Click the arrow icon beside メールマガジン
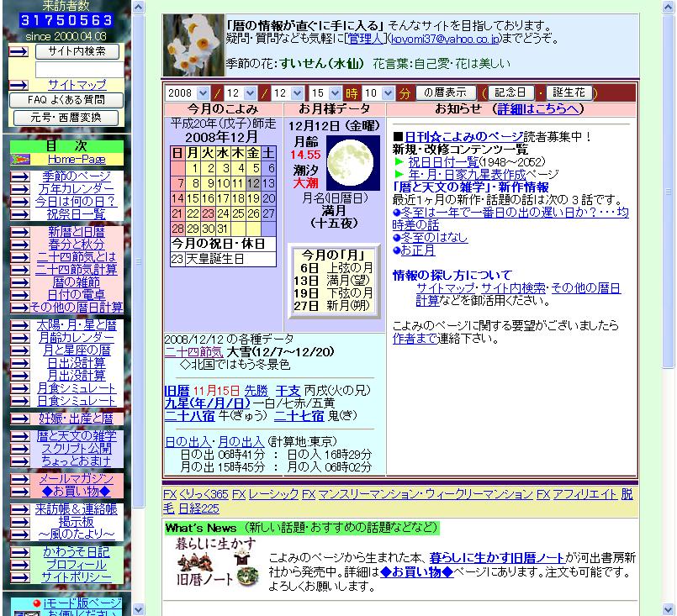The width and height of the screenshot is (677, 616). point(19,479)
